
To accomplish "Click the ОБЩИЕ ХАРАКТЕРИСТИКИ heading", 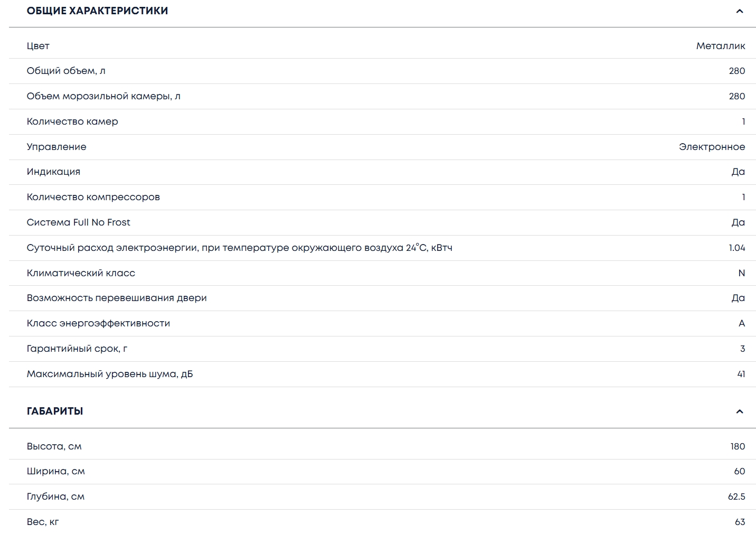I will click(97, 11).
